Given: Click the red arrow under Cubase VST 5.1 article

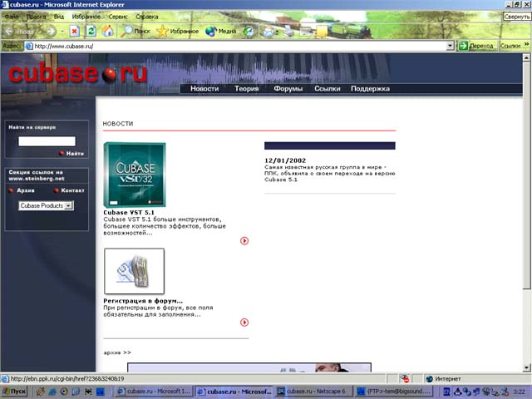Looking at the screenshot, I should pyautogui.click(x=244, y=241).
